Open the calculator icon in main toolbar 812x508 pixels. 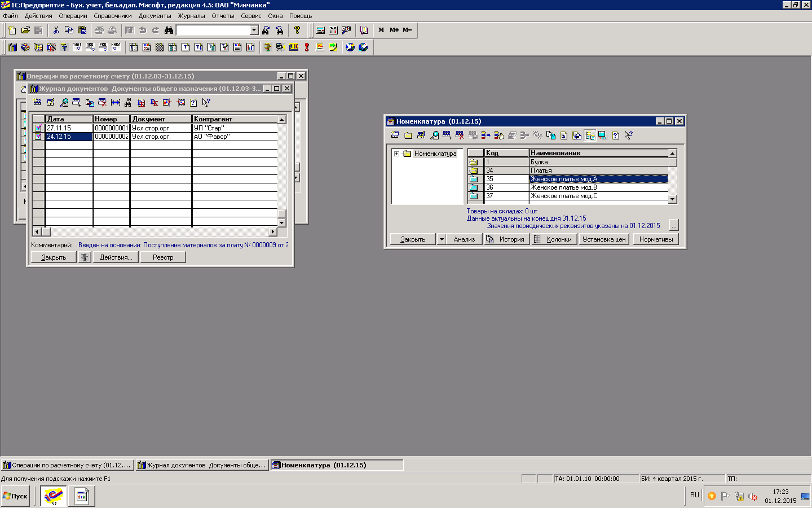coord(320,30)
